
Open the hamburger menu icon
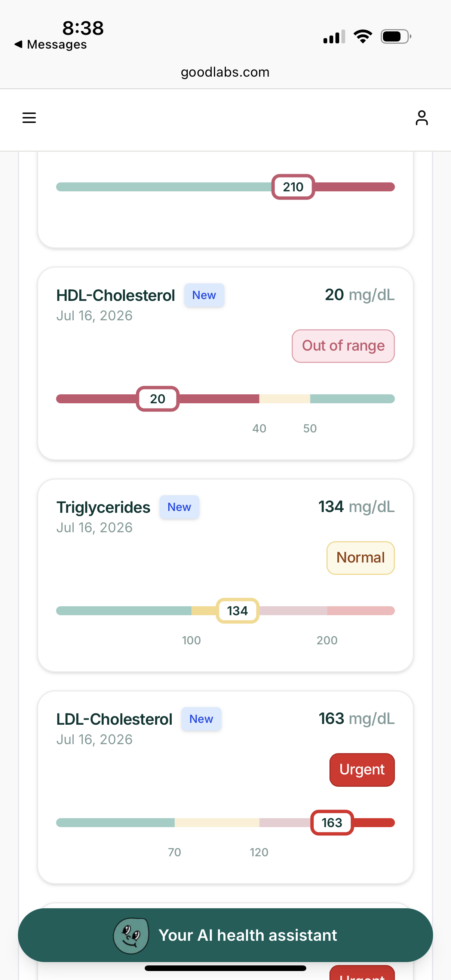pos(29,118)
